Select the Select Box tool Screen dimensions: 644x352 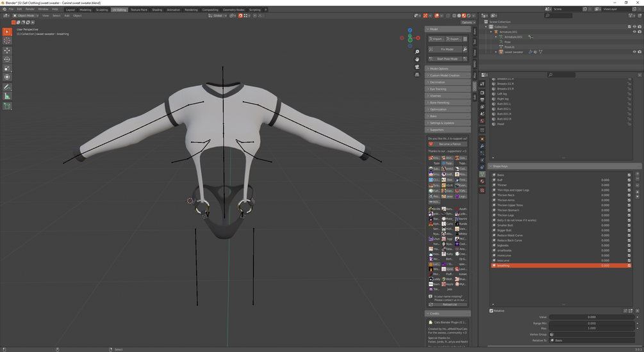click(7, 31)
